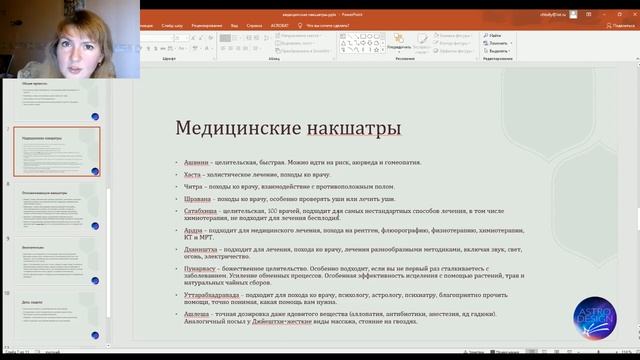Open the Контур фигуры shape outline menu
The width and height of the screenshot is (640, 360).
[x=452, y=43]
